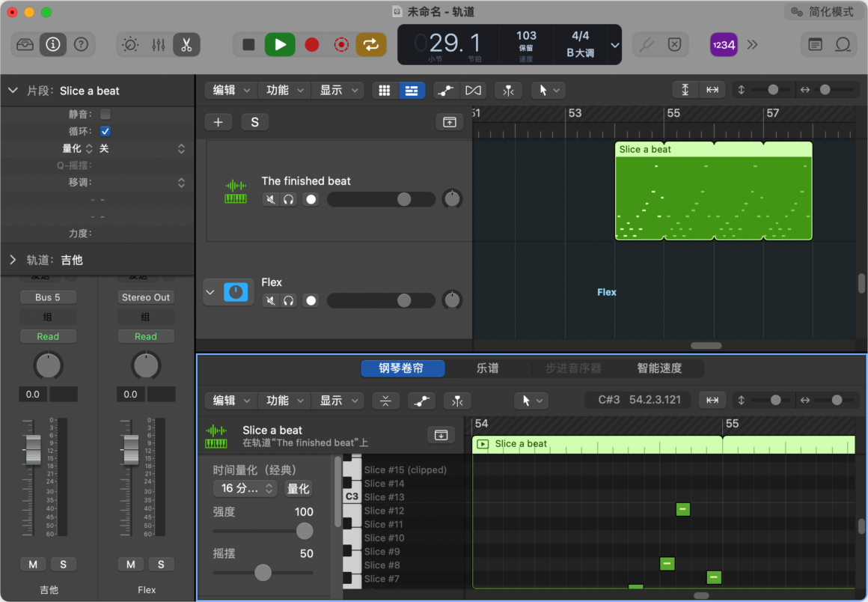Toggle Flex icon in tracks toolbar

(x=474, y=91)
